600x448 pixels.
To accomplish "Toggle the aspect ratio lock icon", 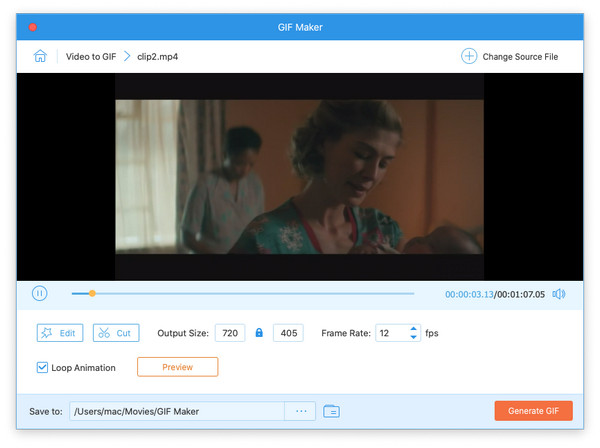I will 259,332.
